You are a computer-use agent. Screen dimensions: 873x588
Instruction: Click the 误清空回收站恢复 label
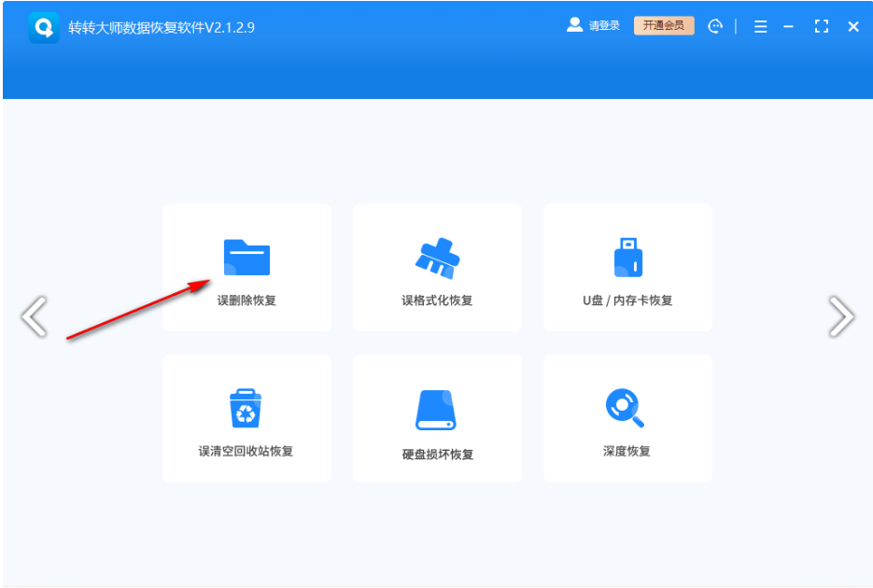[x=246, y=451]
